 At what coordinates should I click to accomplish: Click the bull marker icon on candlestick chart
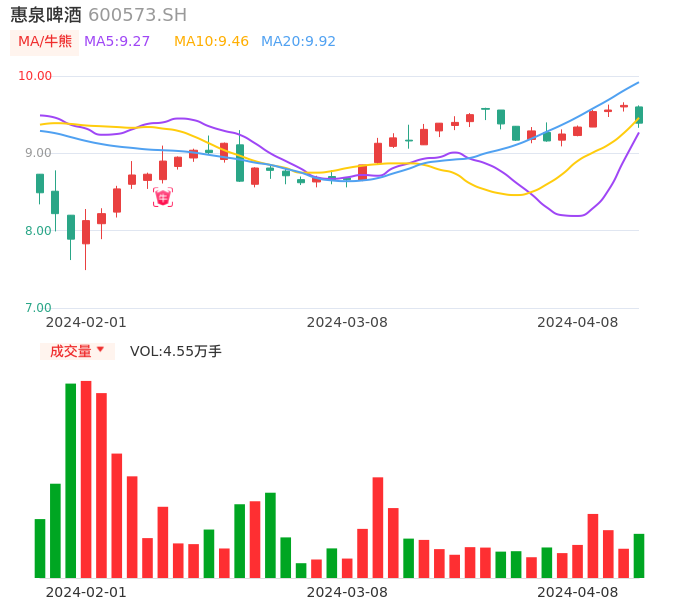163,197
